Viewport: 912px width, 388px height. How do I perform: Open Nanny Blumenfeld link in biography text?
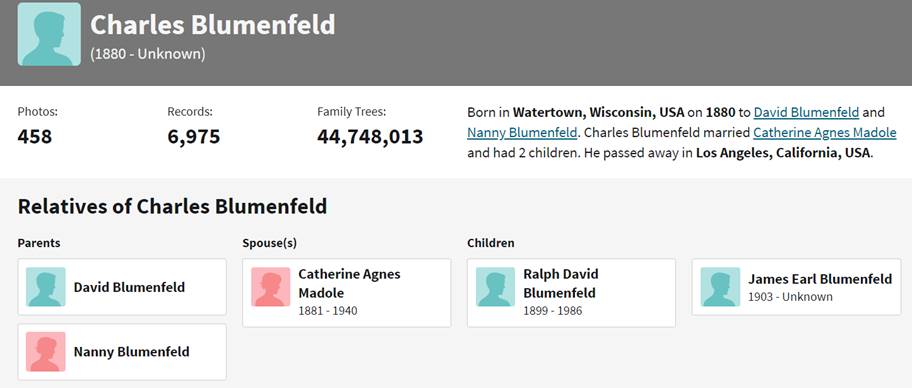pyautogui.click(x=522, y=133)
